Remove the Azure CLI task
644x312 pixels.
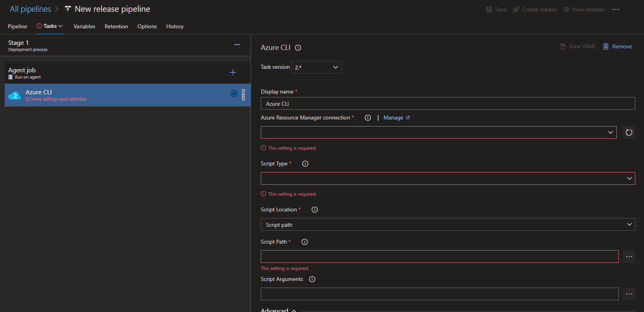click(618, 46)
